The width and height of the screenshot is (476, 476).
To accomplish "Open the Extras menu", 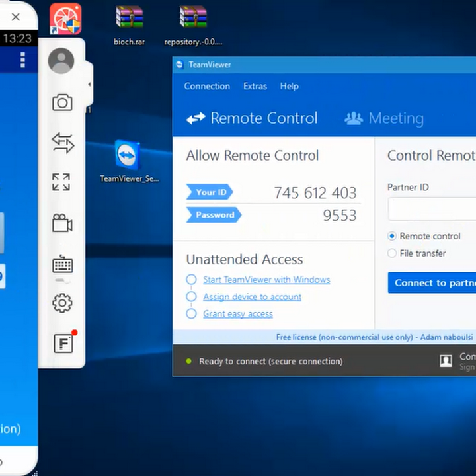I will [255, 86].
